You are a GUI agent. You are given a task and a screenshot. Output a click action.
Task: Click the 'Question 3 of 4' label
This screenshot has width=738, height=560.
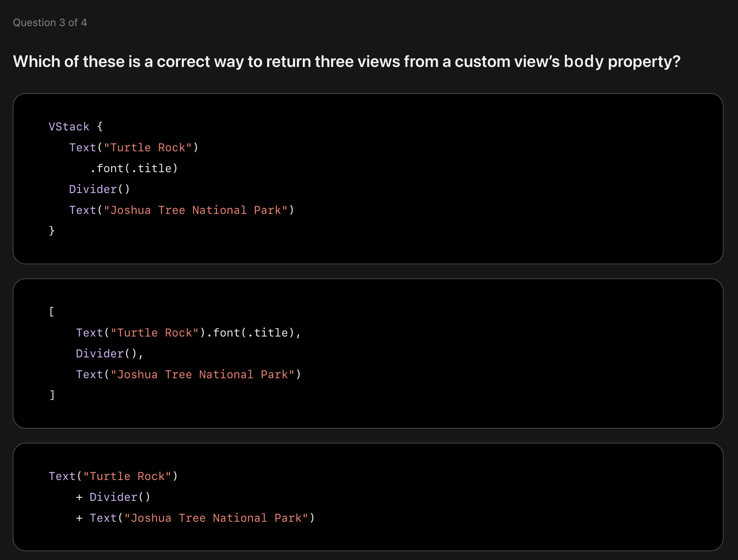50,23
